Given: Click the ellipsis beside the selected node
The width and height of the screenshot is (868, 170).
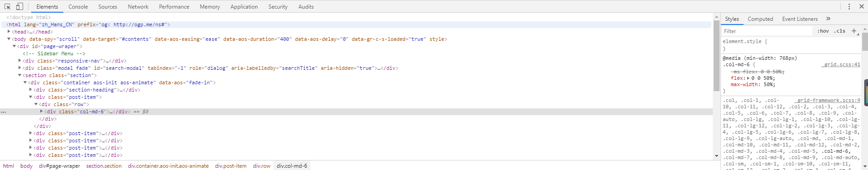Looking at the screenshot, I should click(3, 112).
